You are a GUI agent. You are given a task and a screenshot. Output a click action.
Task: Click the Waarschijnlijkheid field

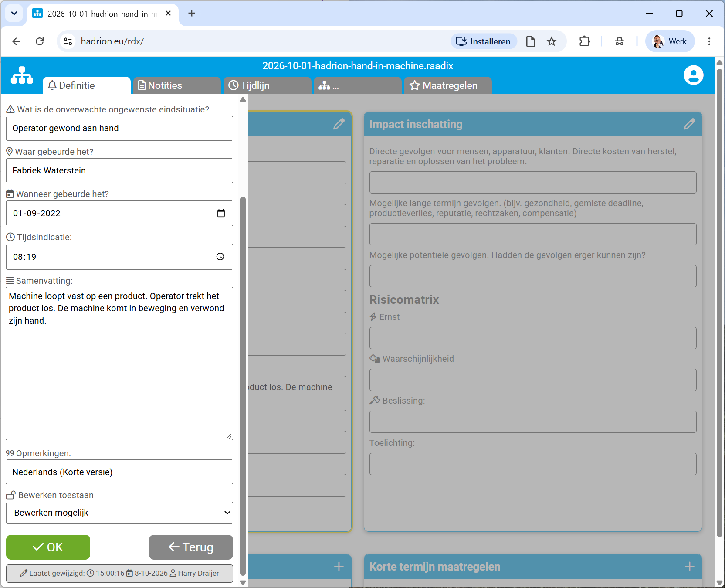(x=533, y=380)
